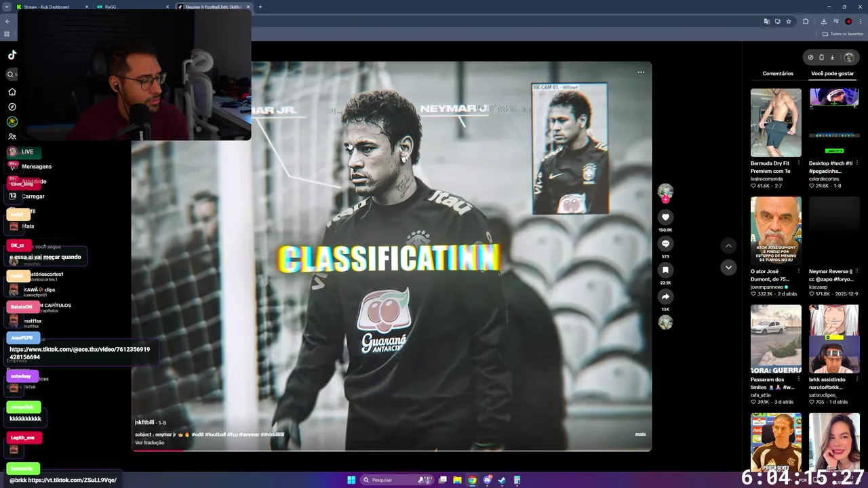
Task: Open options for the brkk assistindo card
Action: click(857, 380)
